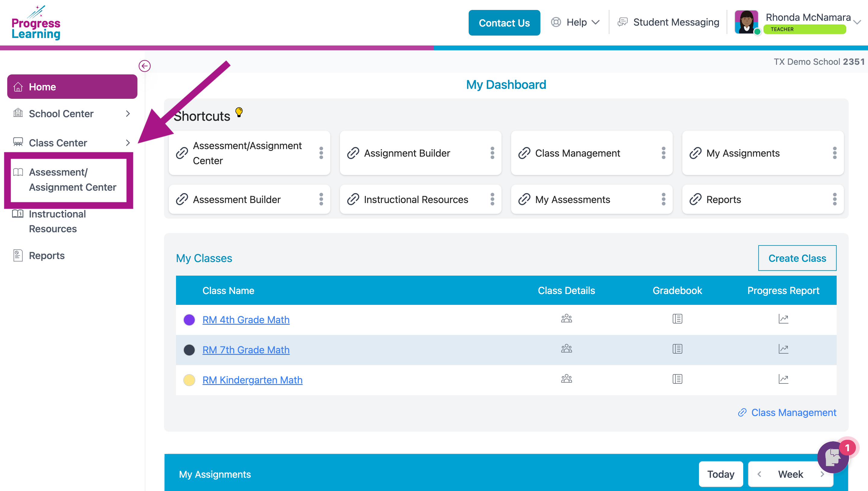Open My Assessments shortcut card

(x=591, y=199)
